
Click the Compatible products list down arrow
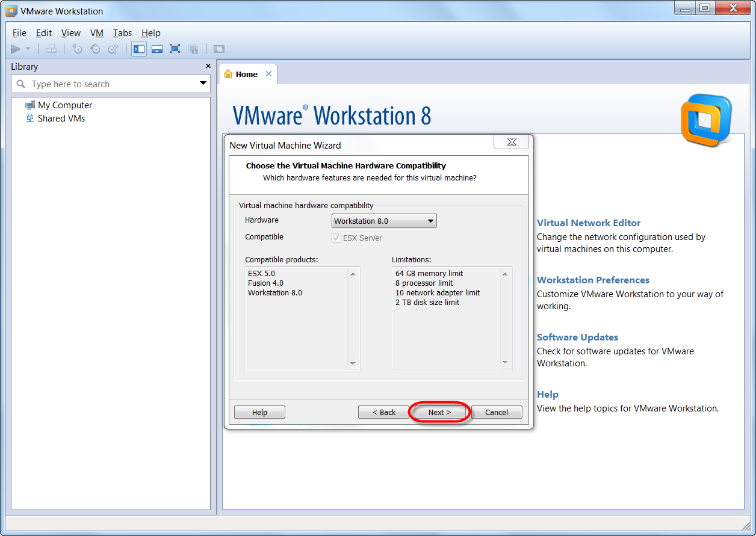click(353, 363)
